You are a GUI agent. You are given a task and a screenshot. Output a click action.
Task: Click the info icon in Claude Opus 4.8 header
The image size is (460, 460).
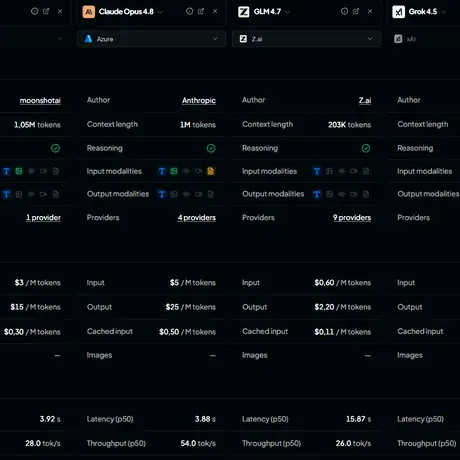(189, 11)
